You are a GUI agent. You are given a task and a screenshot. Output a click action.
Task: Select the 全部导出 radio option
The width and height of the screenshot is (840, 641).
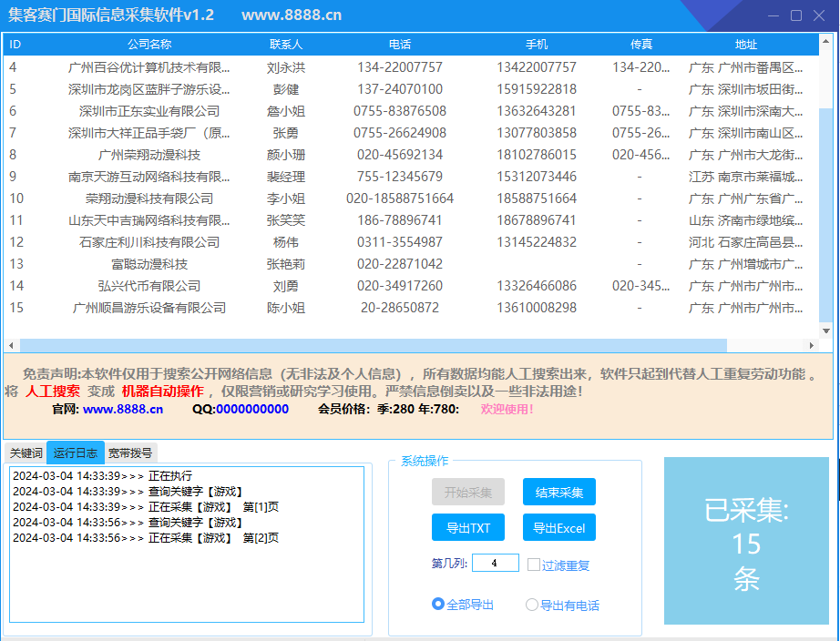point(438,605)
